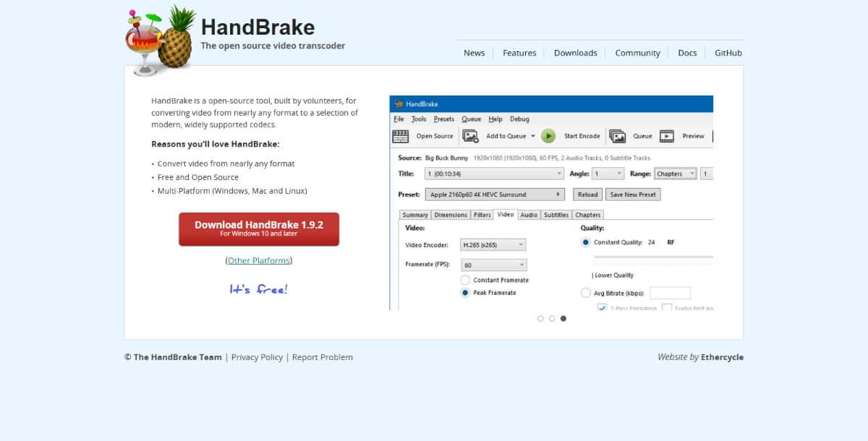Go to the News page

tap(475, 53)
